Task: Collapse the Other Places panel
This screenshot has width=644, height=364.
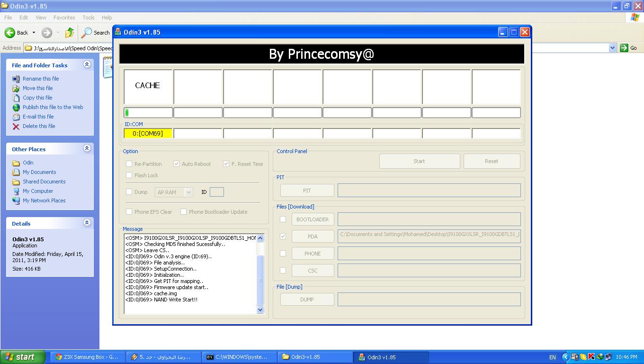Action: tap(87, 148)
